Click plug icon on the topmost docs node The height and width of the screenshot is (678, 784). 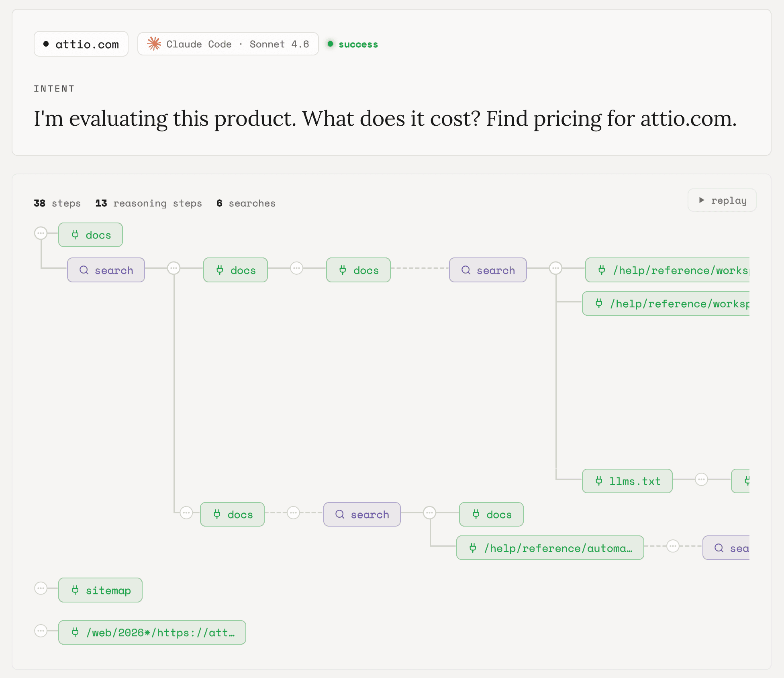point(75,235)
